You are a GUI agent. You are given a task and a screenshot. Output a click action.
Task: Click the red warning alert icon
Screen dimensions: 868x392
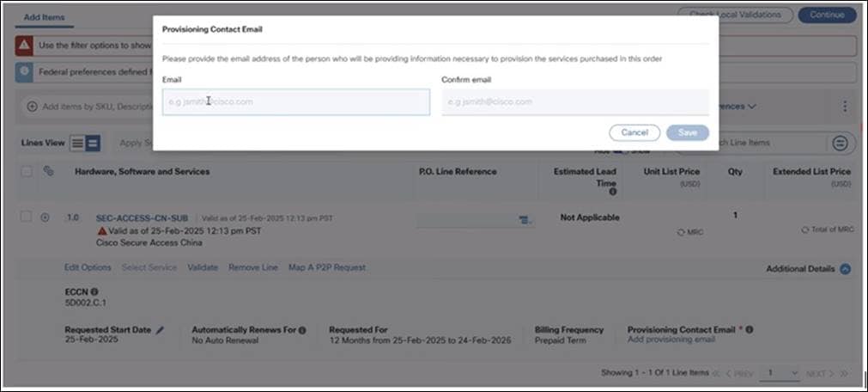pos(24,46)
